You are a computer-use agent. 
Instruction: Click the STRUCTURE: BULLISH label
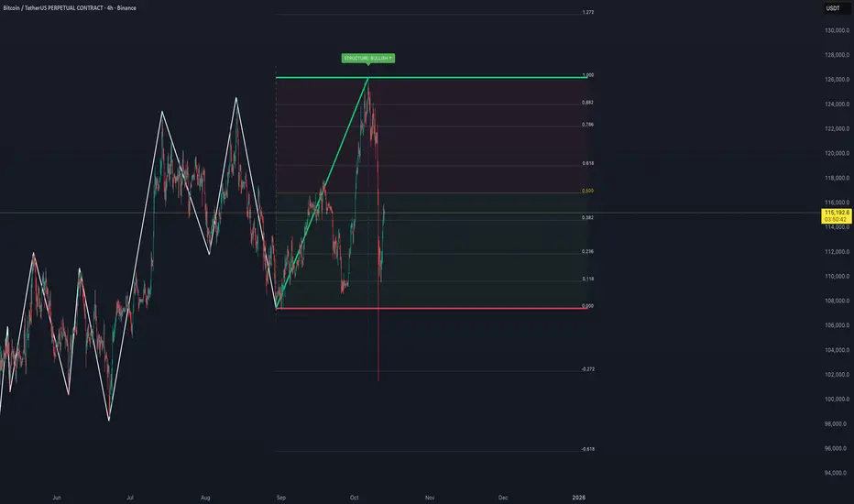point(368,59)
